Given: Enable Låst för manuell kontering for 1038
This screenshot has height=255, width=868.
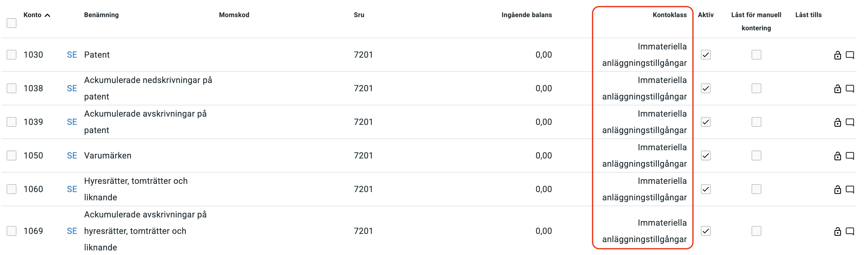Looking at the screenshot, I should (x=756, y=88).
